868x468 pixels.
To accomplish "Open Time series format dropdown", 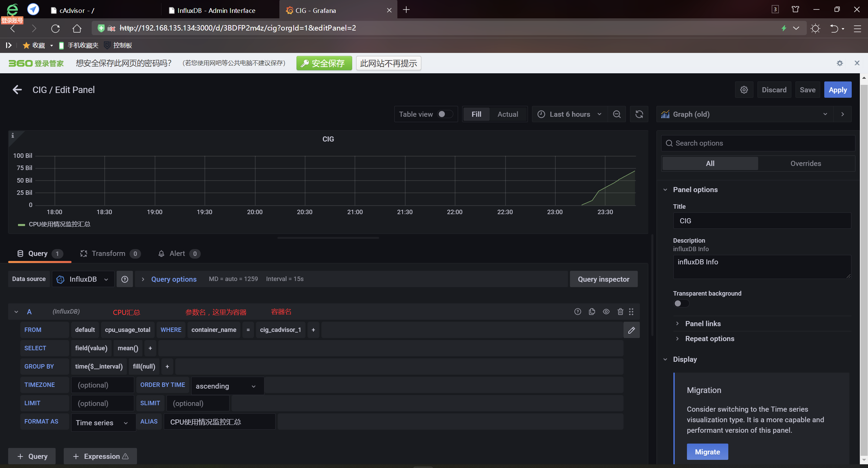I will click(x=103, y=423).
